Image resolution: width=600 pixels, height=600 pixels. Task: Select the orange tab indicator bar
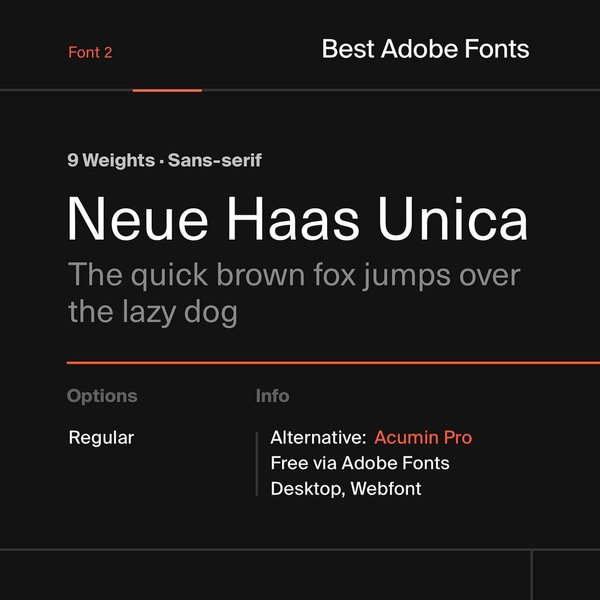167,91
